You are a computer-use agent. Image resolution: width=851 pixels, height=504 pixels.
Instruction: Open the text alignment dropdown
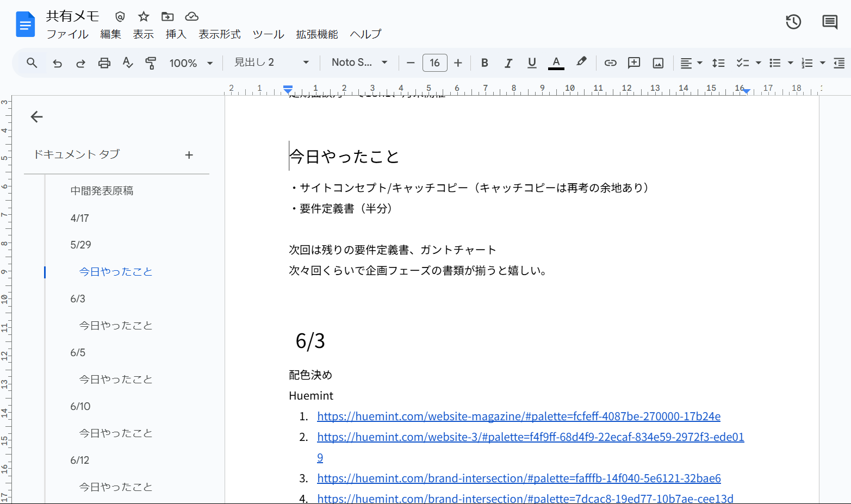(x=692, y=63)
